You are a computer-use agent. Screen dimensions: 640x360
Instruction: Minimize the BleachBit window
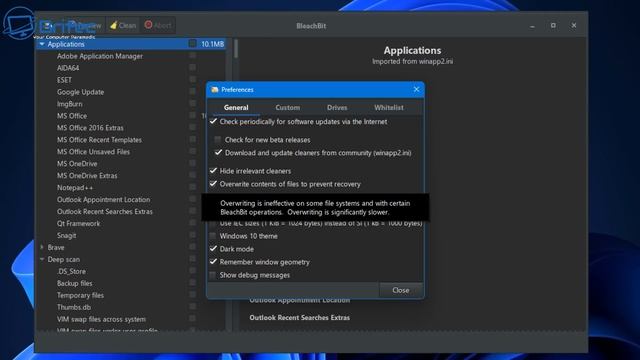(532, 26)
